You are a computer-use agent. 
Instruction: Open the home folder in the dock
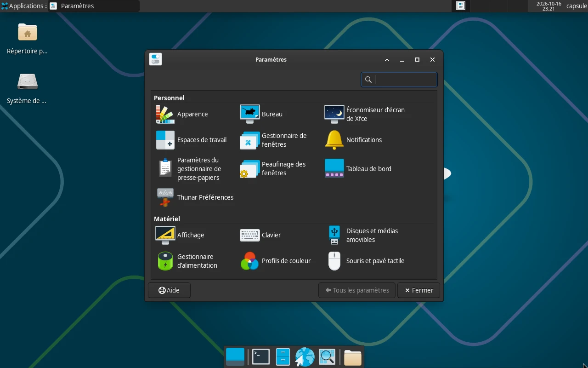(x=353, y=357)
